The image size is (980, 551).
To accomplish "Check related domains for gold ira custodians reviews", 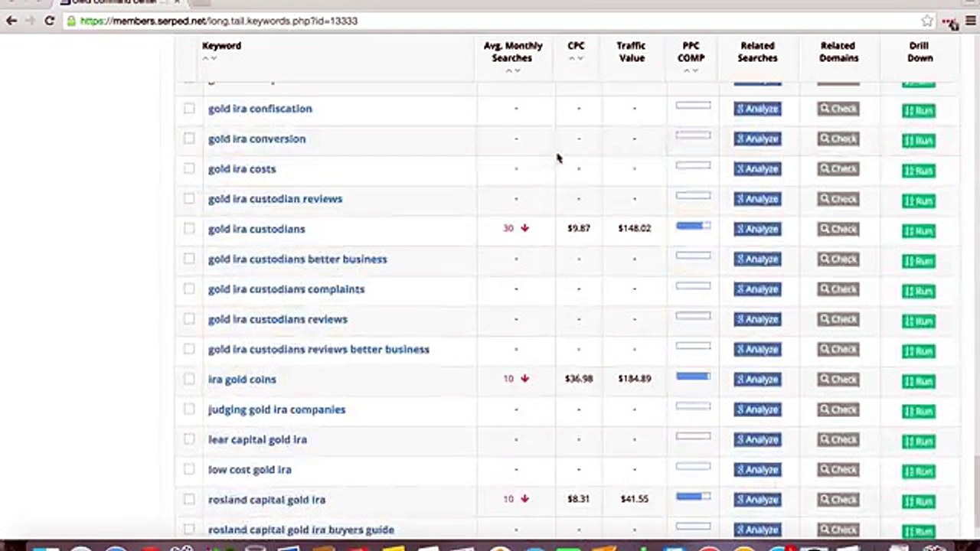I will (x=838, y=319).
